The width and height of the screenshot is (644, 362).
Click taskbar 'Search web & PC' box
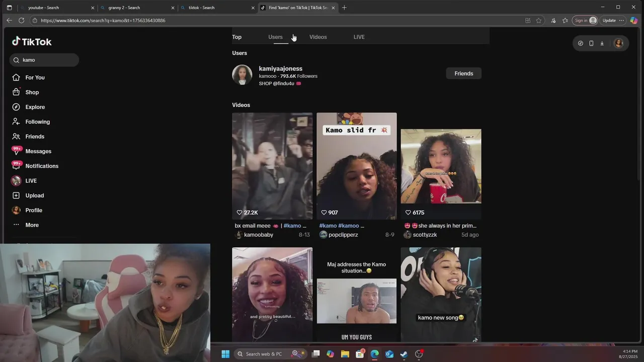[271, 354]
